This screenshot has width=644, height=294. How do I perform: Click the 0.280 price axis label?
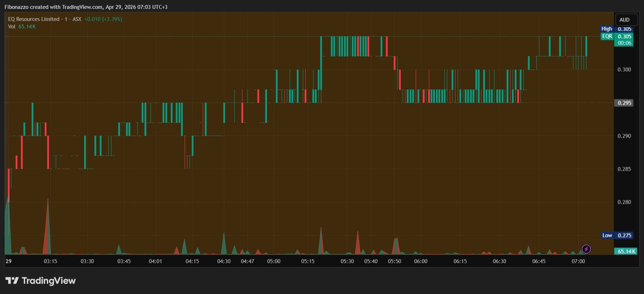click(624, 202)
